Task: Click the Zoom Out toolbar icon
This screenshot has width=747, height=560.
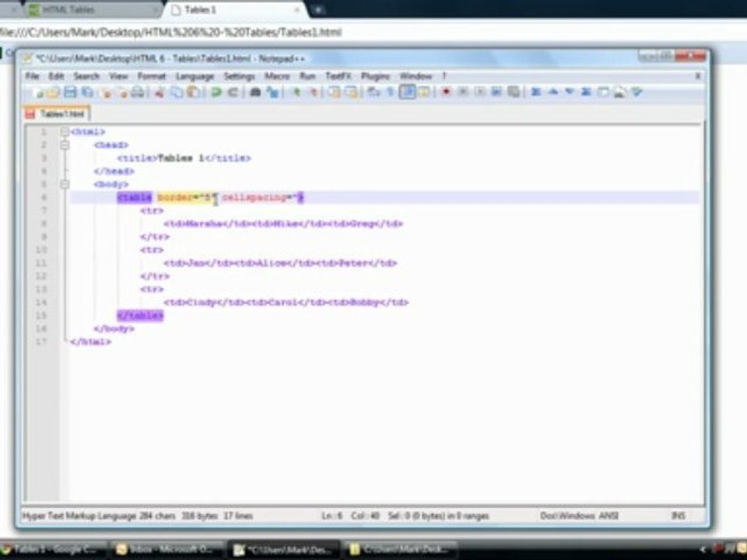Action: tap(313, 92)
